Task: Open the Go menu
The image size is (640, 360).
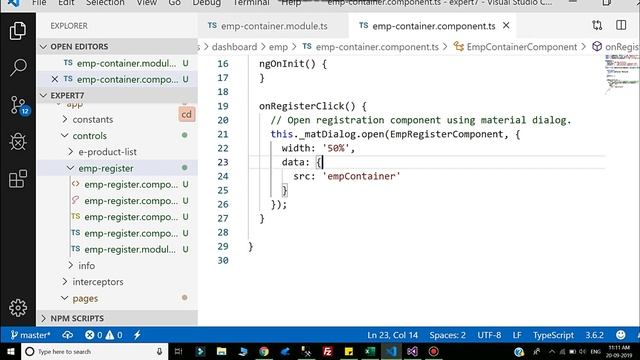Action: (174, 3)
